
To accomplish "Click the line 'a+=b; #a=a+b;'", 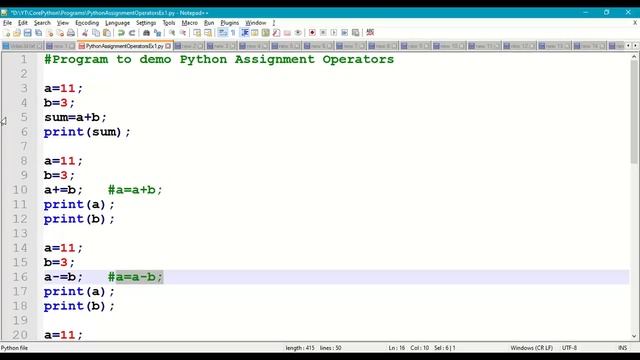I will point(103,190).
